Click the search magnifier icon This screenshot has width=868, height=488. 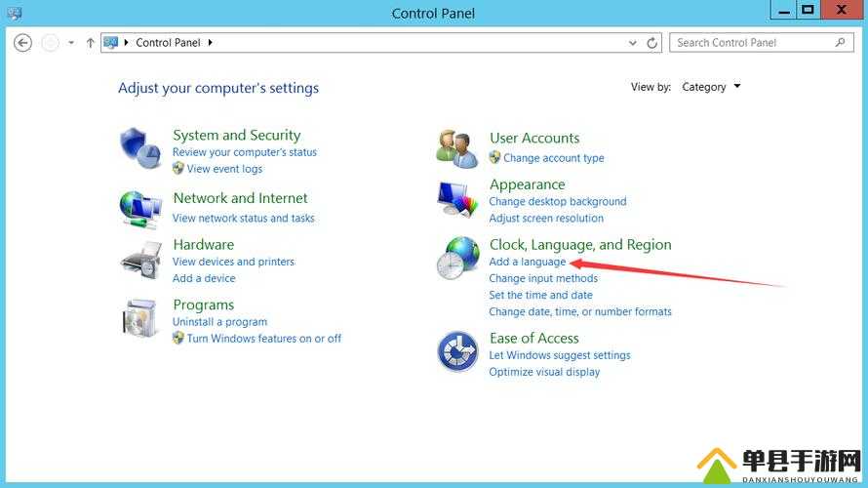point(840,42)
